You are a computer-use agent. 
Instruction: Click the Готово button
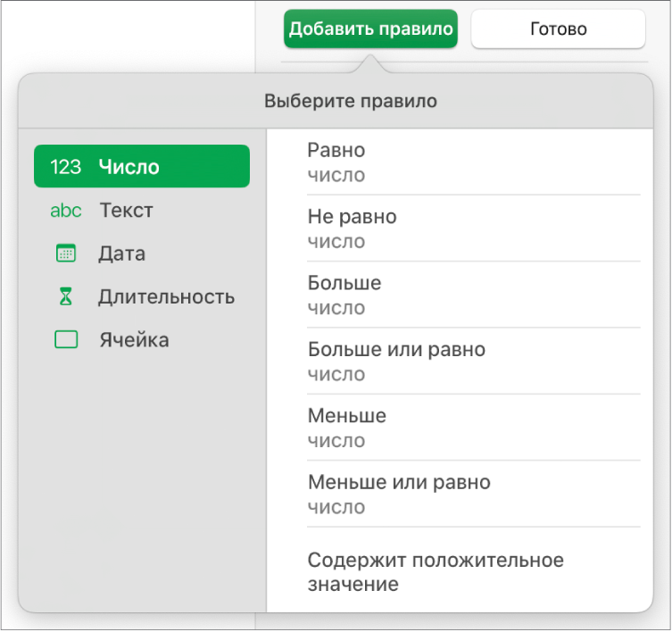tap(558, 29)
